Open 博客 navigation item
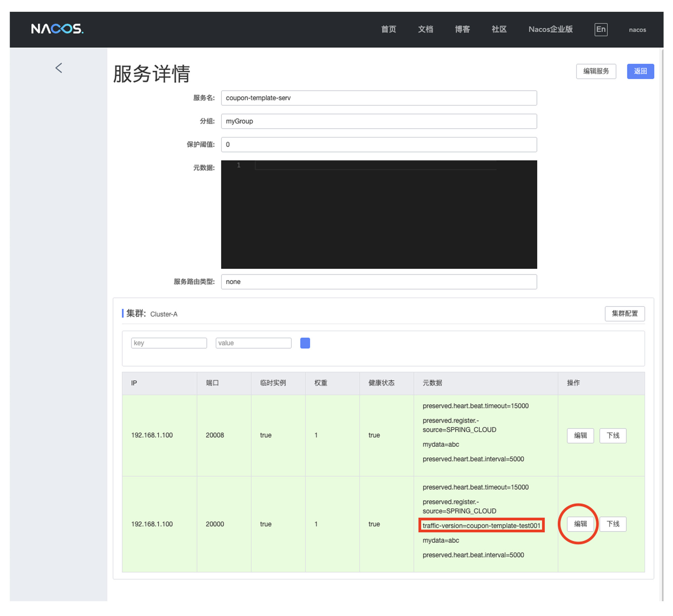 tap(462, 29)
